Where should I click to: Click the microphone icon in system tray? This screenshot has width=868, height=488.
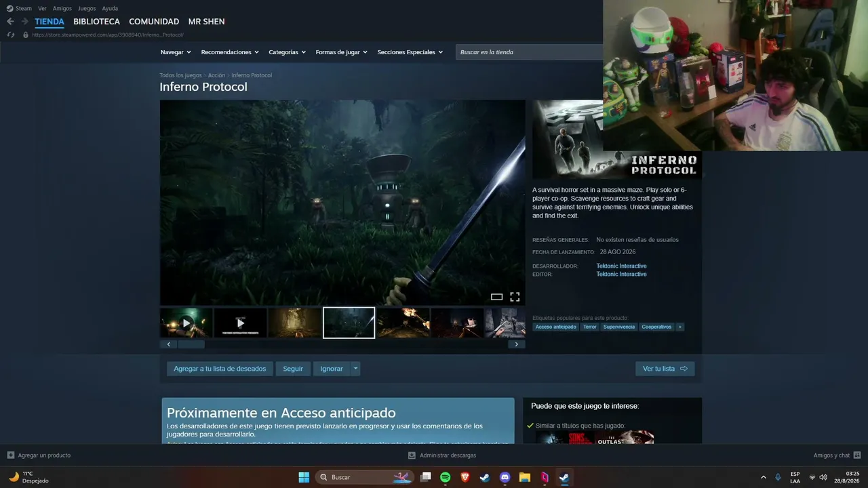[778, 477]
